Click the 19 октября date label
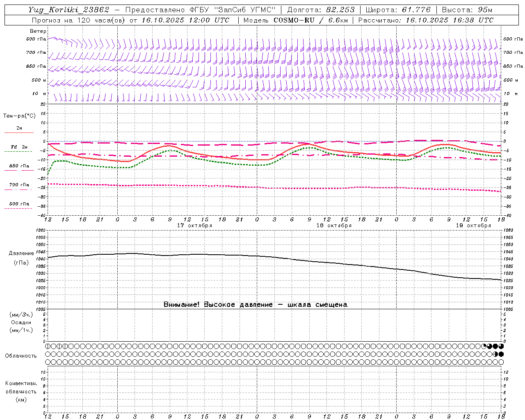The height and width of the screenshot is (420, 525). click(x=473, y=226)
